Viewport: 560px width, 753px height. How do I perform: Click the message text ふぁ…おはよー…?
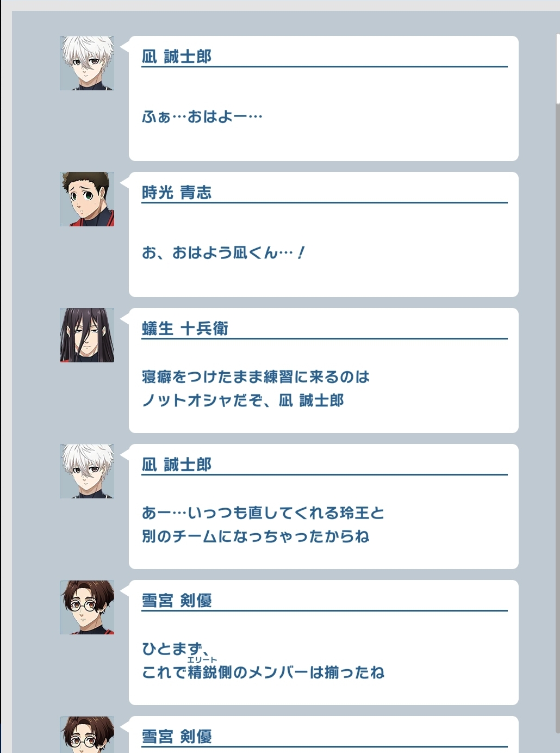coord(202,116)
